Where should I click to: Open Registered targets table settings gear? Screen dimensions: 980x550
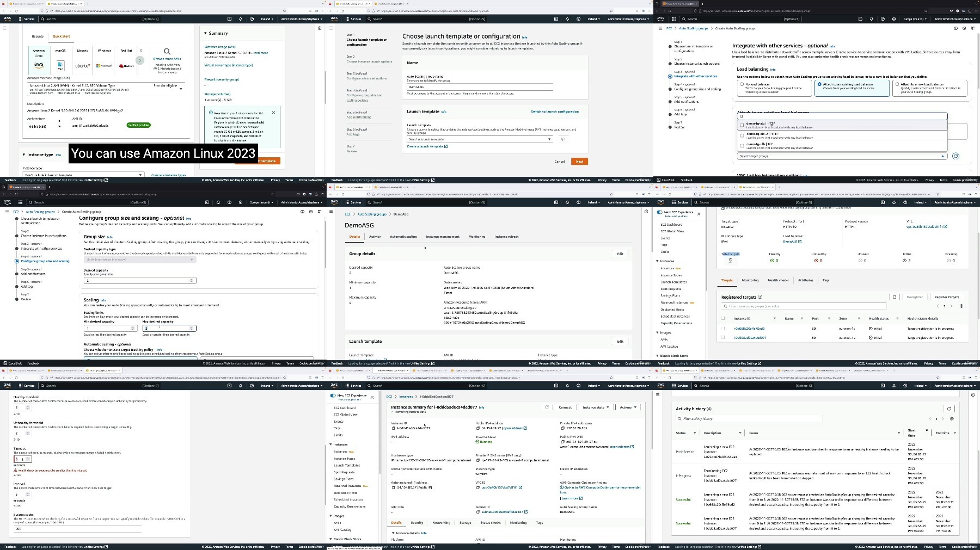961,306
